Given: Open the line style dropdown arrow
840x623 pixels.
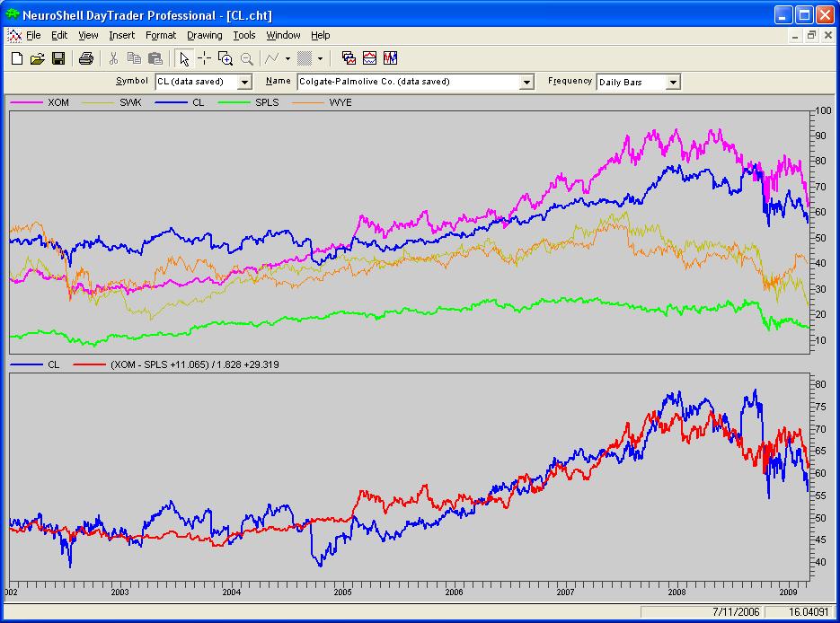Looking at the screenshot, I should pos(287,58).
